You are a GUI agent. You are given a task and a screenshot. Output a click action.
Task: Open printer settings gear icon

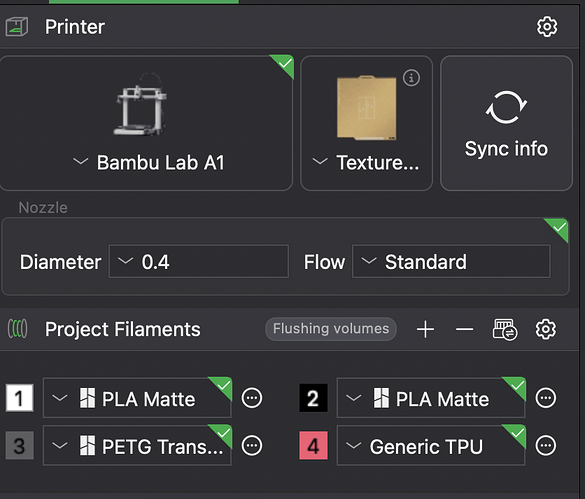547,26
